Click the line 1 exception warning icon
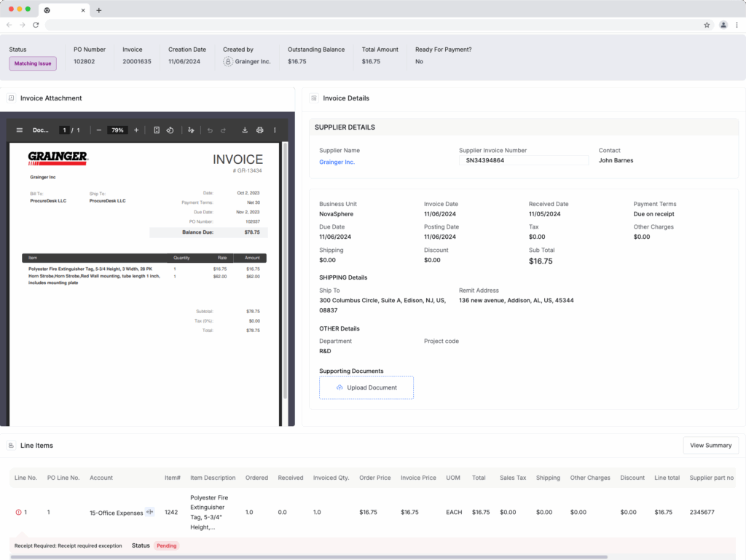 tap(18, 513)
